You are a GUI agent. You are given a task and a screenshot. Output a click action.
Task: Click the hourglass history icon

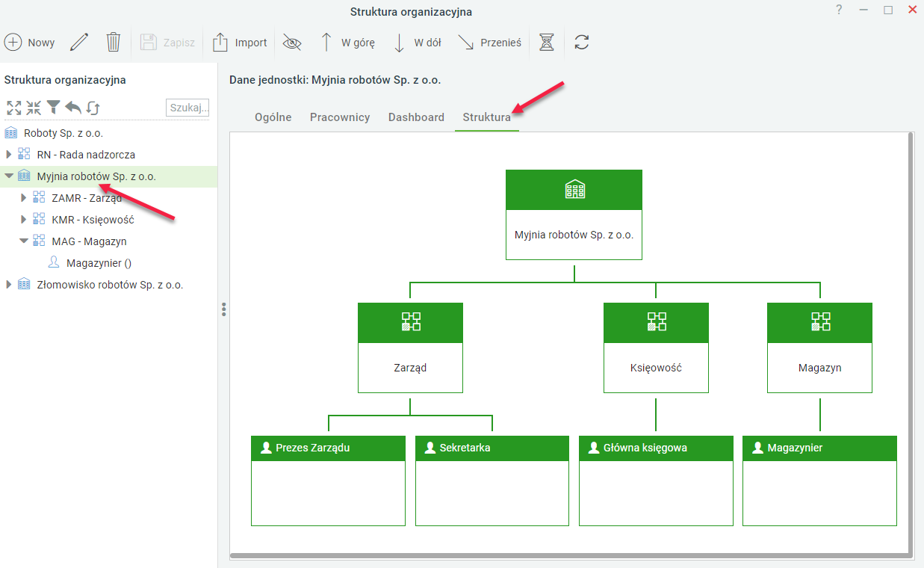click(547, 43)
